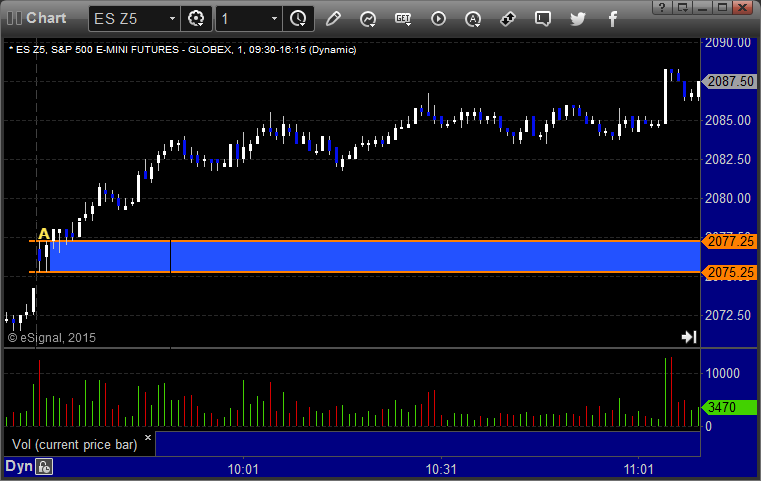Click the blue shaded price zone
This screenshot has width=761, height=481.
(375, 256)
